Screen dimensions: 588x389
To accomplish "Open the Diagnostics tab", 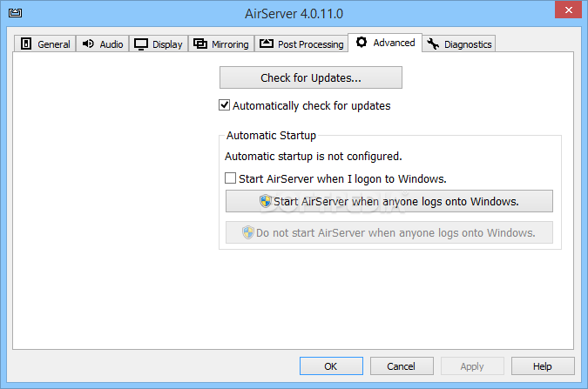I will pyautogui.click(x=459, y=44).
